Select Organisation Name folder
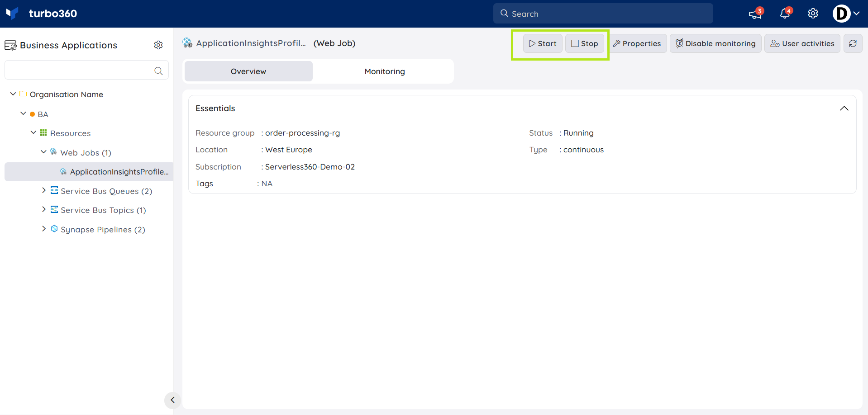This screenshot has height=415, width=868. pos(67,94)
